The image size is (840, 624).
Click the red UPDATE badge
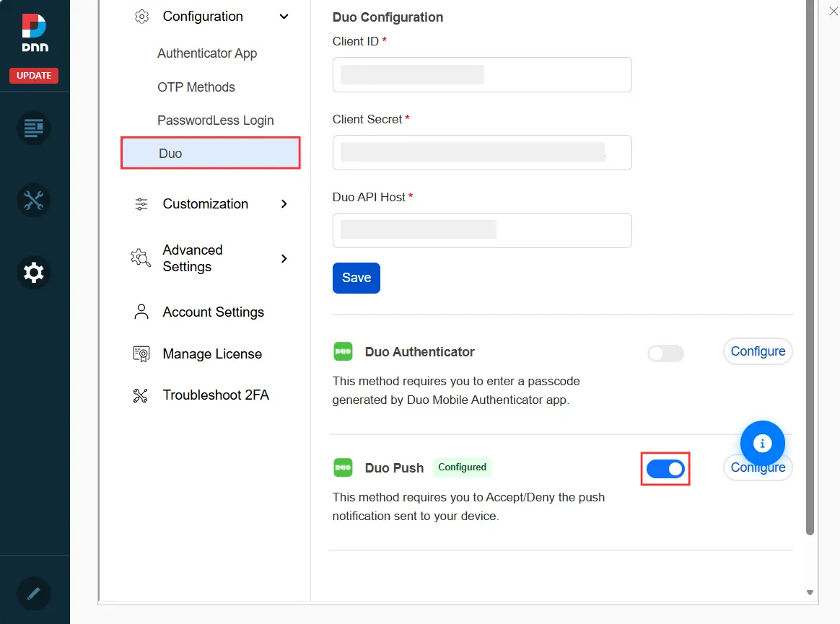(34, 76)
